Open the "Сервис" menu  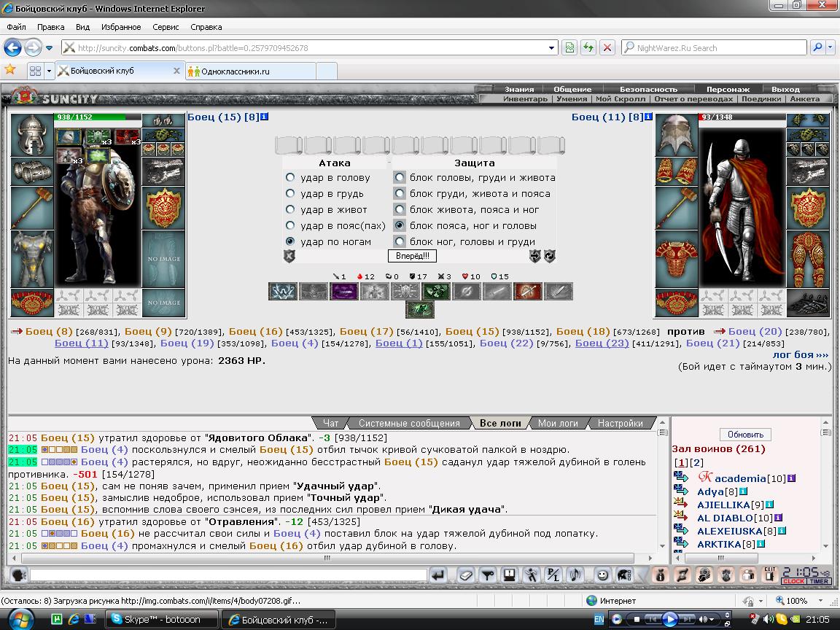pos(166,27)
